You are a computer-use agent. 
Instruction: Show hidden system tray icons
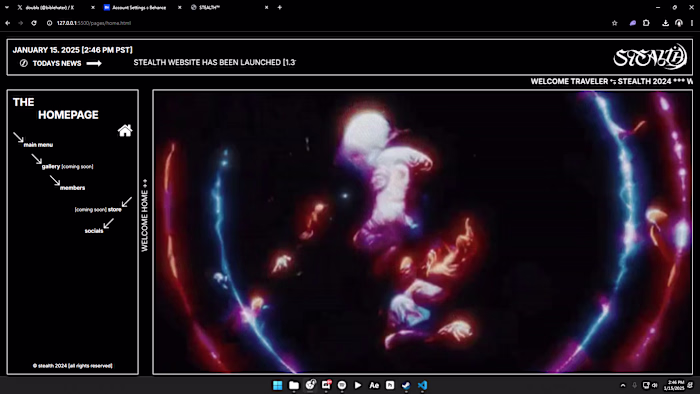(623, 385)
